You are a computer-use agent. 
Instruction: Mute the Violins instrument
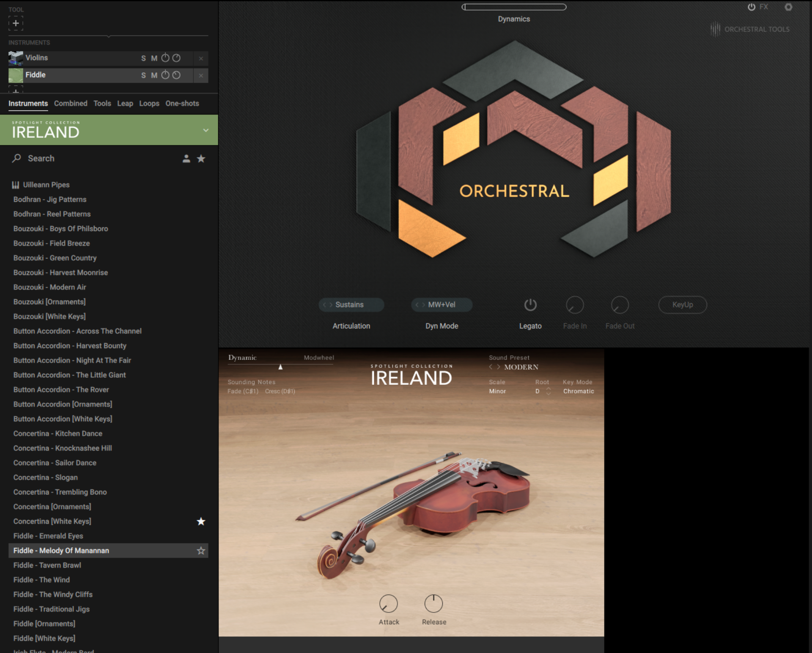pos(154,58)
